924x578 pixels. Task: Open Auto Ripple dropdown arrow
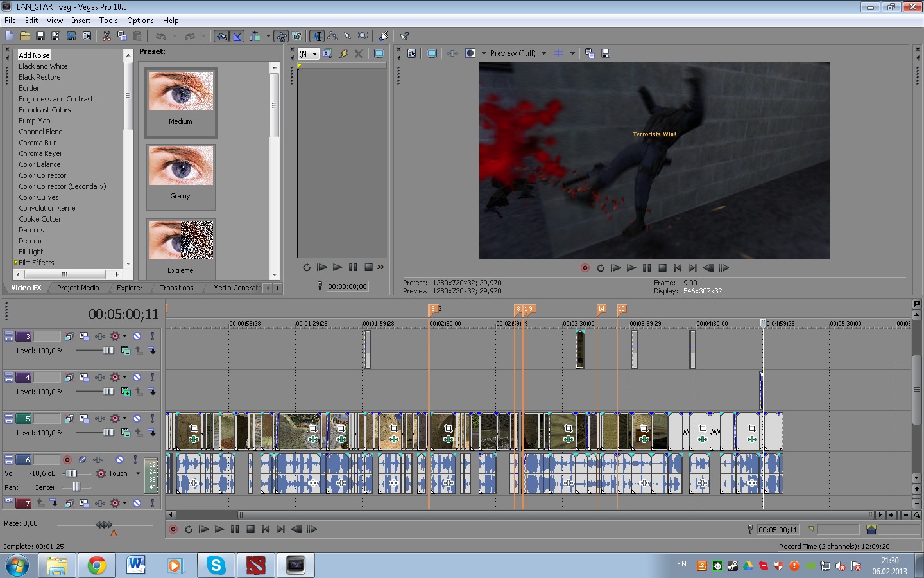pyautogui.click(x=268, y=36)
